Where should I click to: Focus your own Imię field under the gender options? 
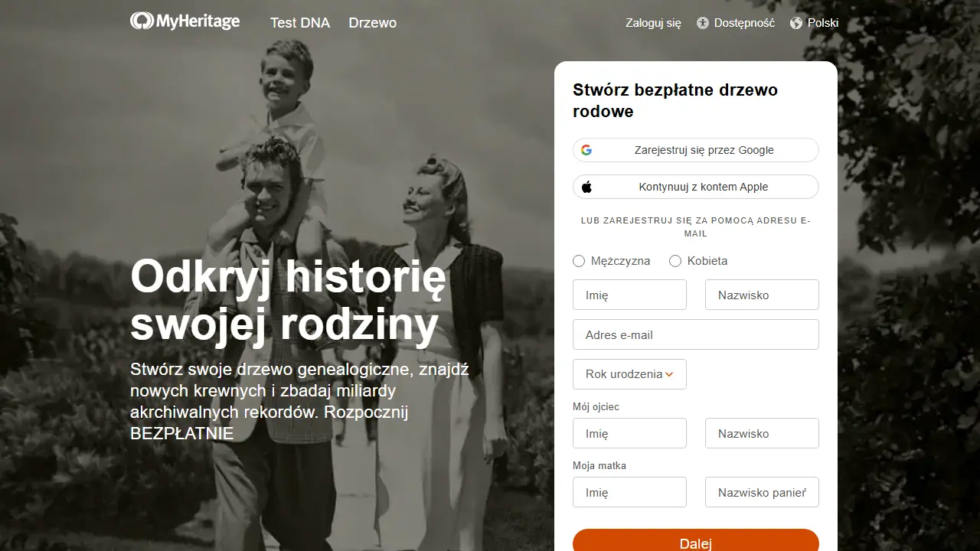click(629, 295)
